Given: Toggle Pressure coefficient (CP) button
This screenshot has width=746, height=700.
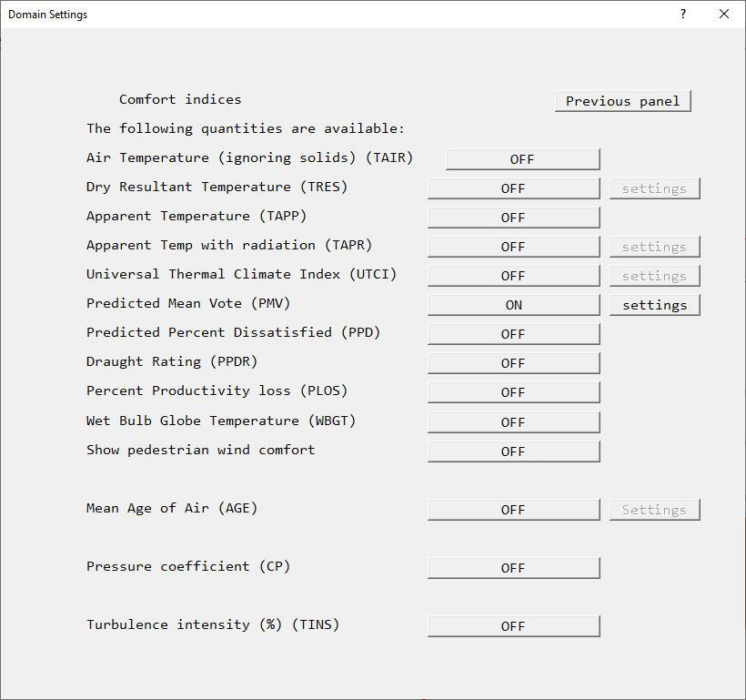Looking at the screenshot, I should pos(513,568).
